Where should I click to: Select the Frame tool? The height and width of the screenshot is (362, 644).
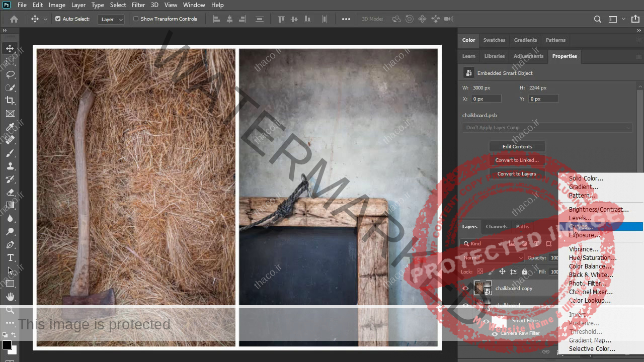pyautogui.click(x=10, y=114)
